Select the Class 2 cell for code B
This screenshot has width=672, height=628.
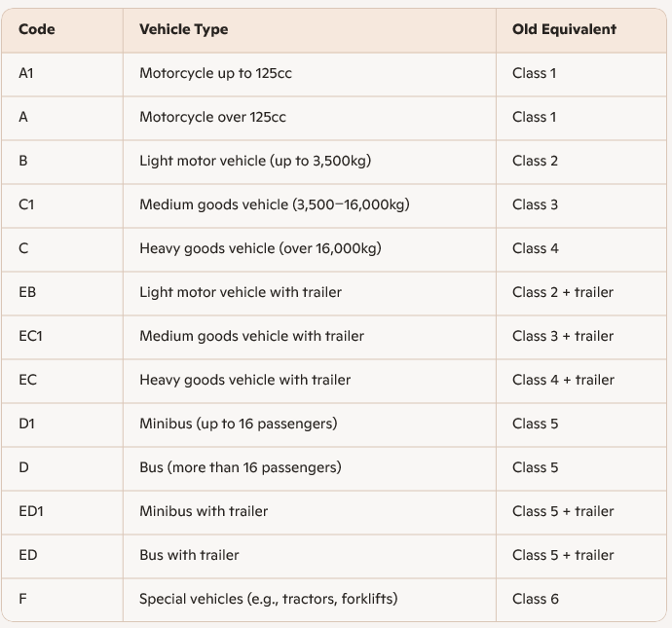[581, 162]
